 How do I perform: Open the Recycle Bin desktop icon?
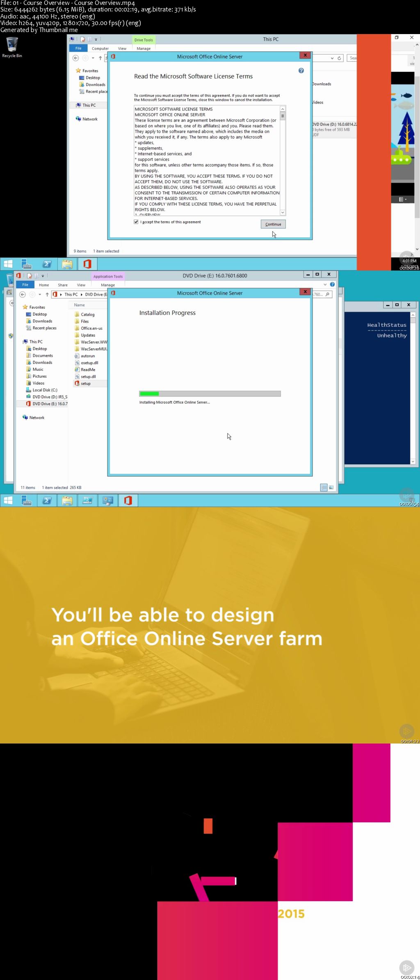pyautogui.click(x=12, y=47)
